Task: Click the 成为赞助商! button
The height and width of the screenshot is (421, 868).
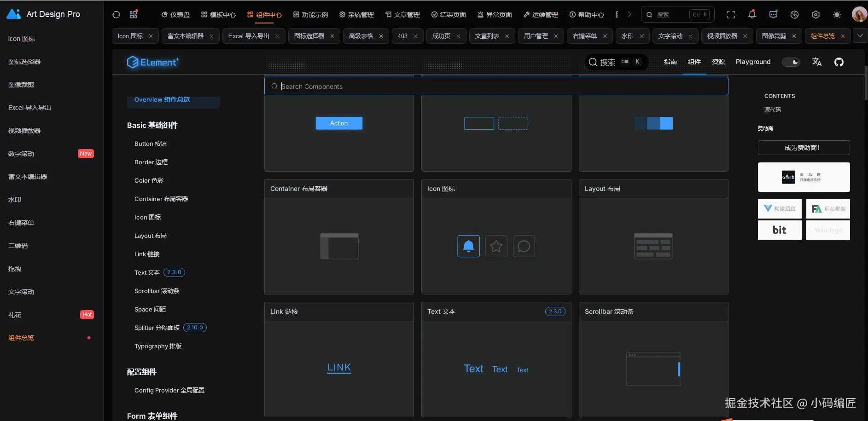Action: tap(804, 148)
